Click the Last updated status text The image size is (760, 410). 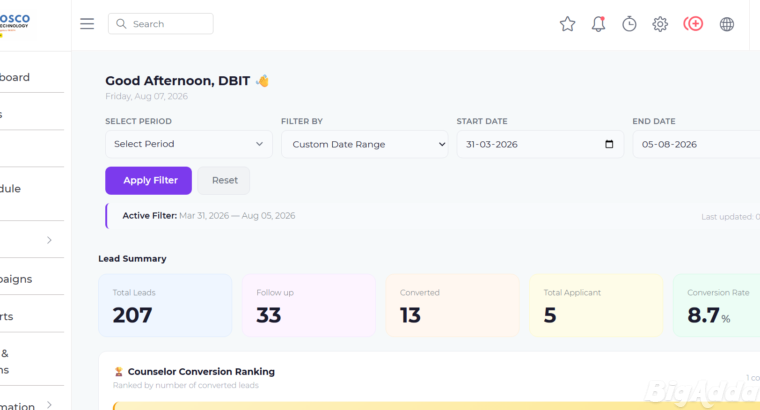coord(730,217)
